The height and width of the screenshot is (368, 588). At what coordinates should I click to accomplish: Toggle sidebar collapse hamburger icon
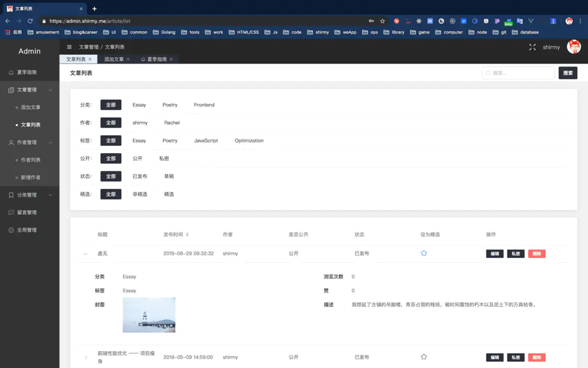click(69, 47)
